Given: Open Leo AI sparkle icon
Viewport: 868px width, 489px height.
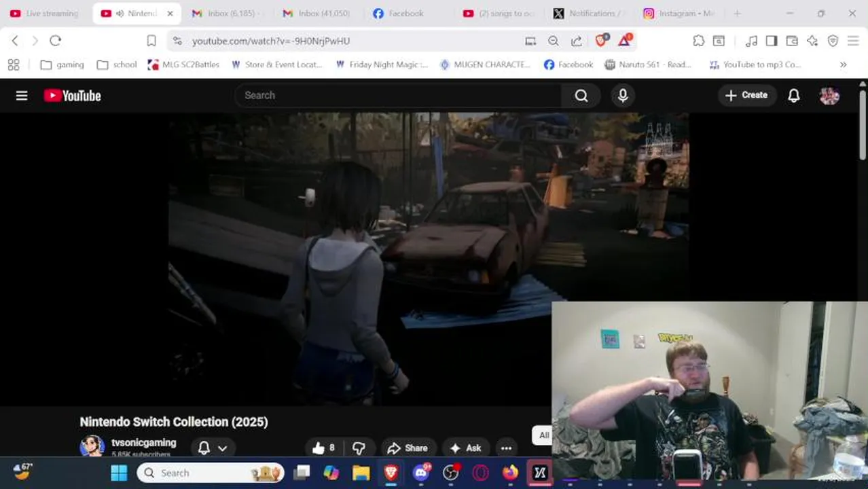Looking at the screenshot, I should tap(812, 41).
